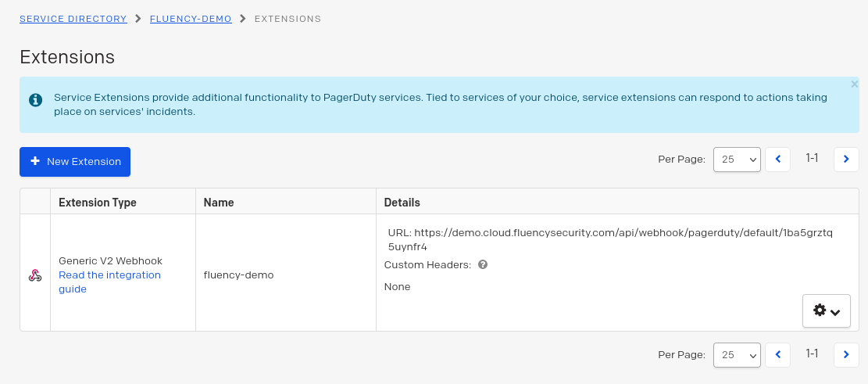Image resolution: width=868 pixels, height=384 pixels.
Task: Click the New Extension button
Action: tap(75, 162)
